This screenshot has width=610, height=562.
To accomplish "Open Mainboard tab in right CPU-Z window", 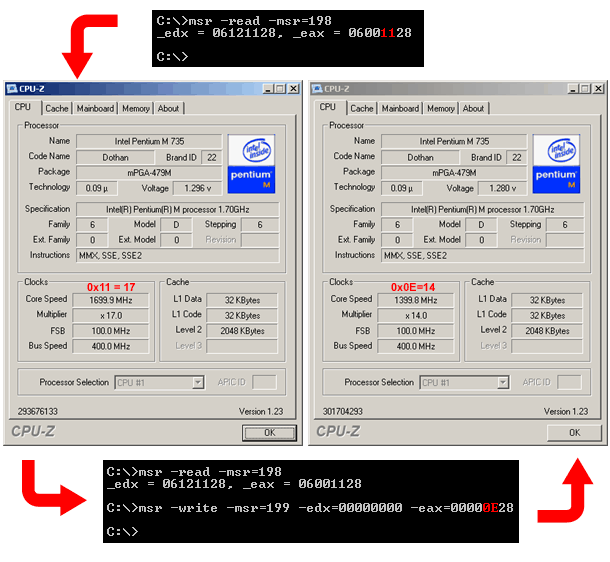I will point(400,109).
